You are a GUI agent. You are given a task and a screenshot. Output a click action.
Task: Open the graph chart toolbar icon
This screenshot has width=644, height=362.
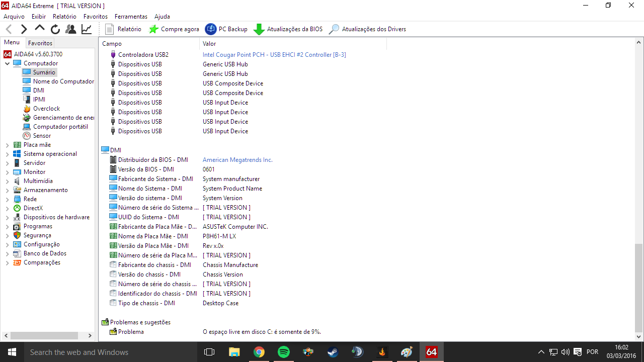point(87,29)
